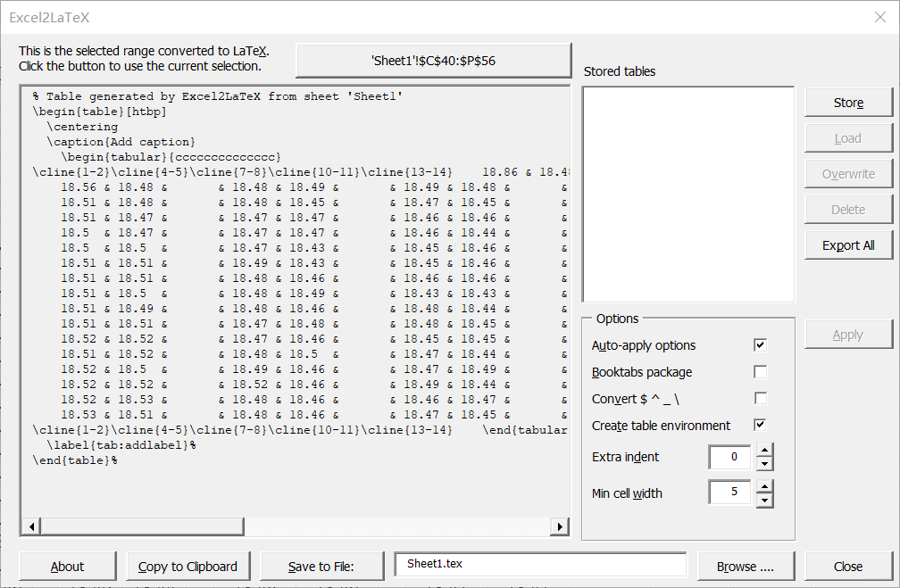Click the Close button at the bottom
Viewport: 900px width, 588px height.
pos(848,567)
